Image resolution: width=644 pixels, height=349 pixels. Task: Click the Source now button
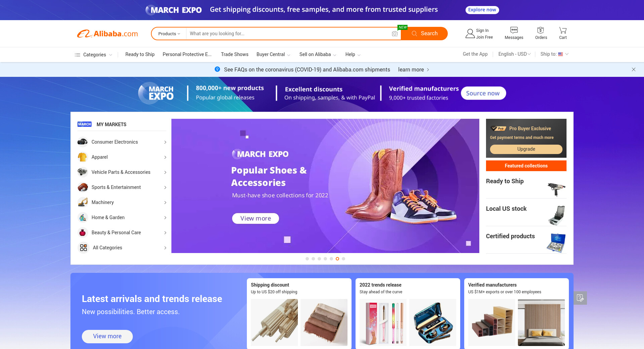tap(483, 93)
